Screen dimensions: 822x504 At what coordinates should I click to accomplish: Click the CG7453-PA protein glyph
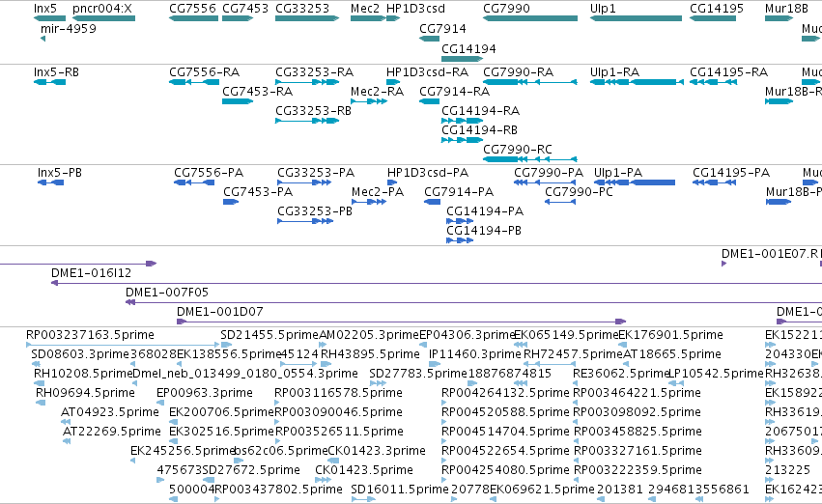coord(231,202)
